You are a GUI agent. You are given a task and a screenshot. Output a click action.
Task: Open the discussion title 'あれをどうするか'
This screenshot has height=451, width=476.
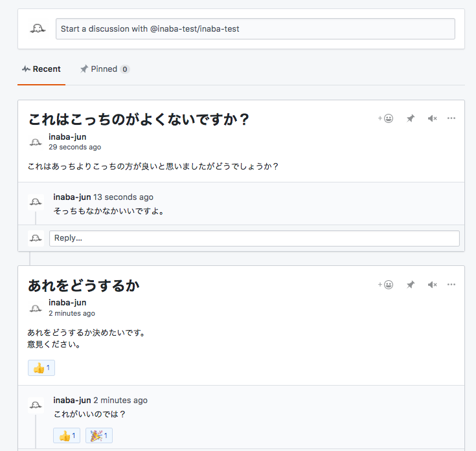pyautogui.click(x=84, y=285)
